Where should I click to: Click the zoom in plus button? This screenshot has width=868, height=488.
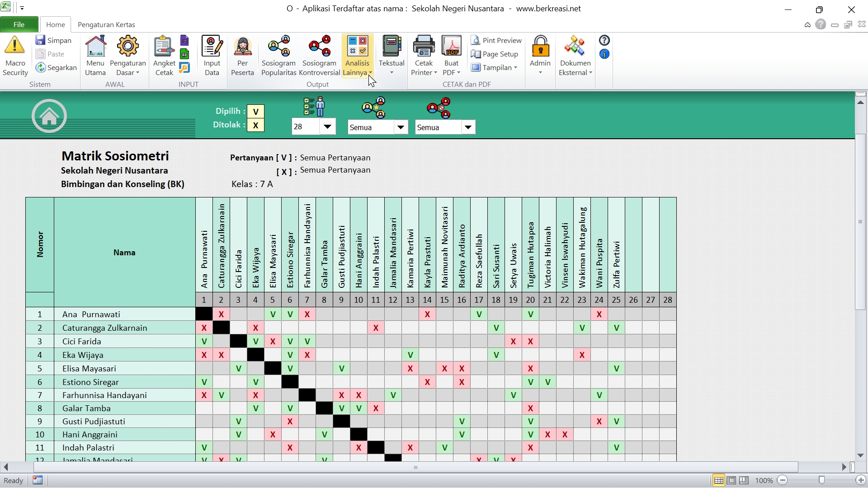[x=861, y=480]
